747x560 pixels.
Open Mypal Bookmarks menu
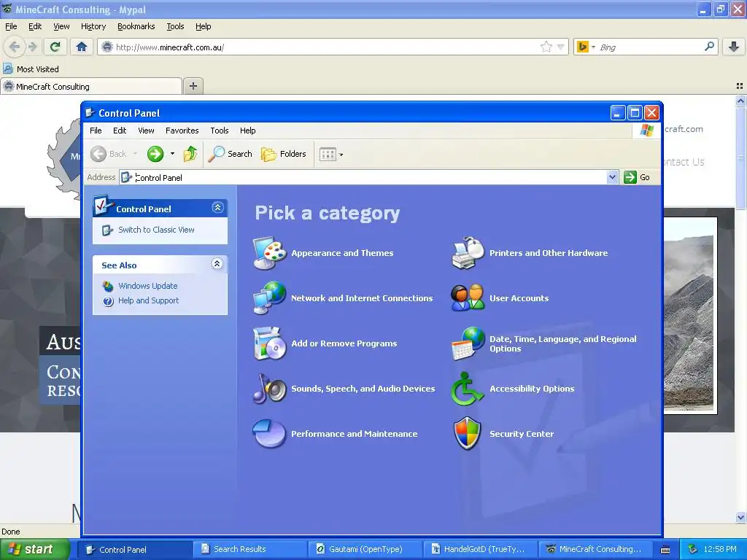(136, 26)
